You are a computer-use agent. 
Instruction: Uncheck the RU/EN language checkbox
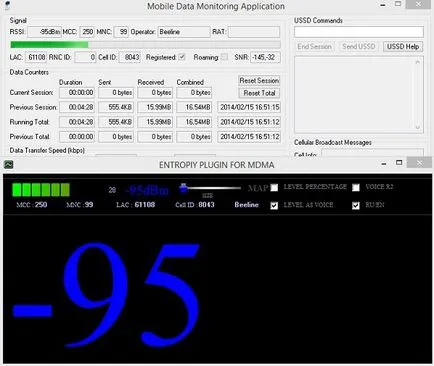pos(356,206)
